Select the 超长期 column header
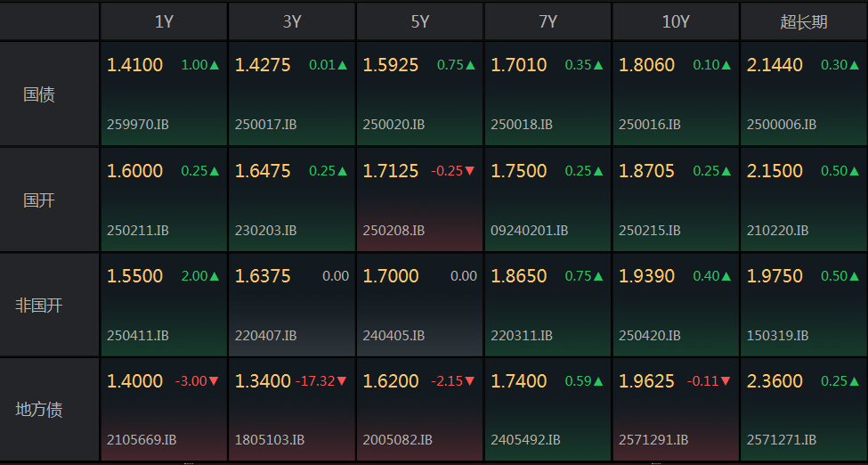 pyautogui.click(x=804, y=22)
